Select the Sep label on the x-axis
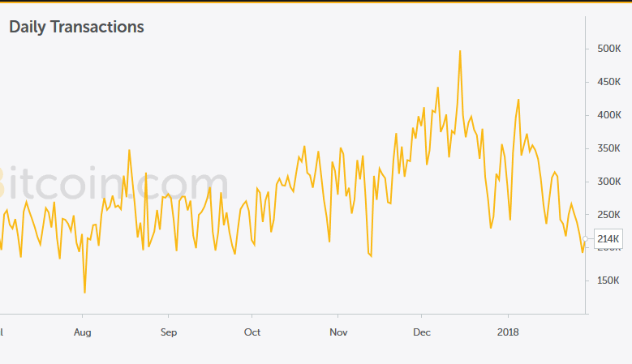This screenshot has width=632, height=364. tap(168, 332)
